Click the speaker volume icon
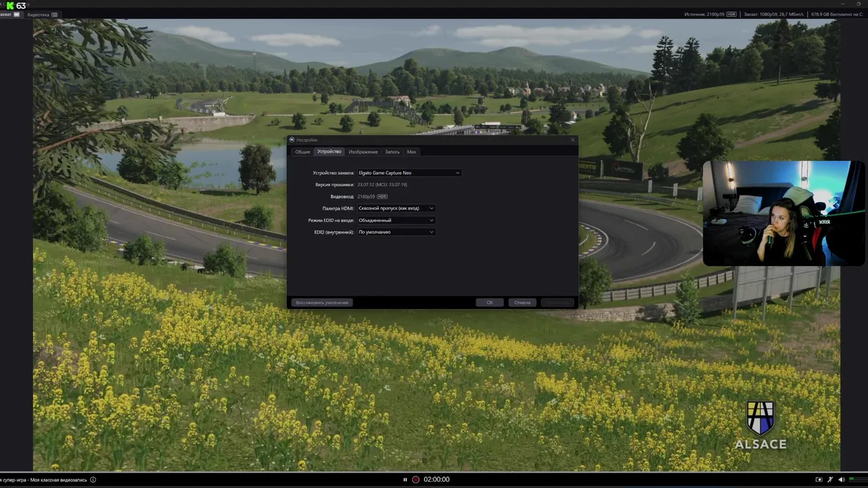Viewport: 868px width, 488px height. 841,479
